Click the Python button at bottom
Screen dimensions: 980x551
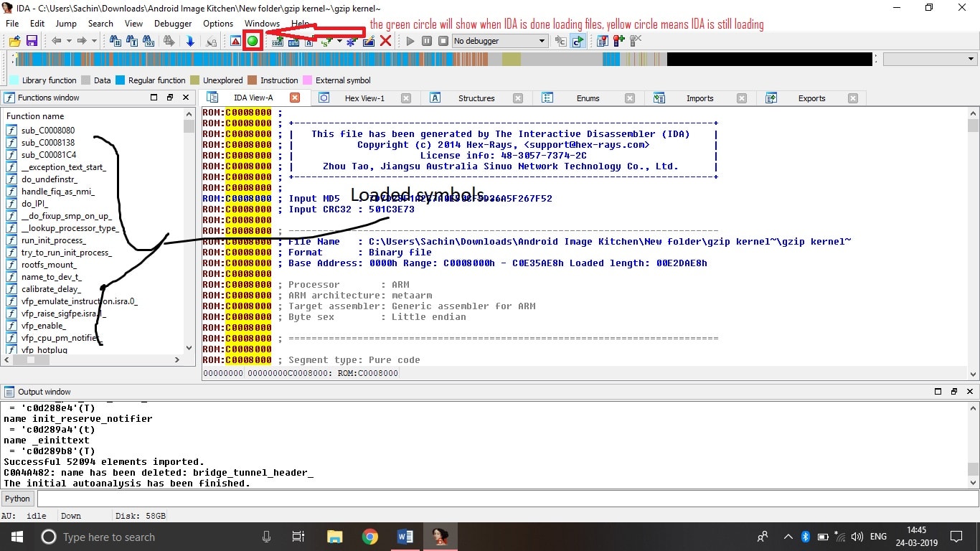coord(17,498)
